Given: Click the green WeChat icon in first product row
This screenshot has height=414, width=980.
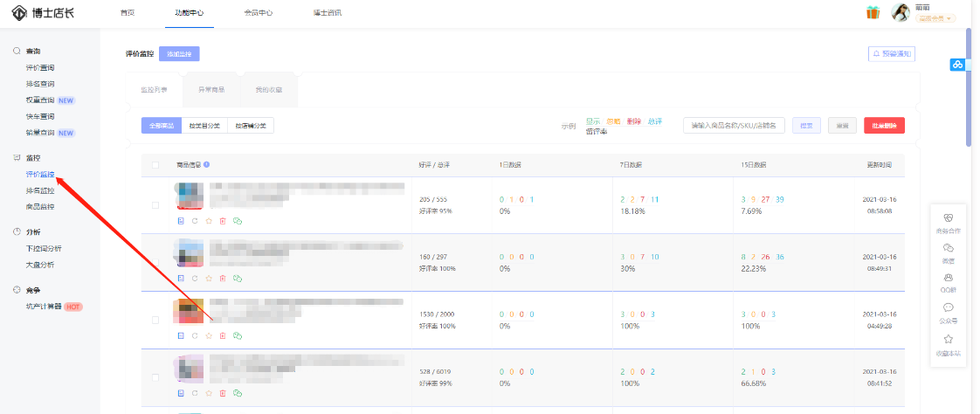Looking at the screenshot, I should pos(238,221).
